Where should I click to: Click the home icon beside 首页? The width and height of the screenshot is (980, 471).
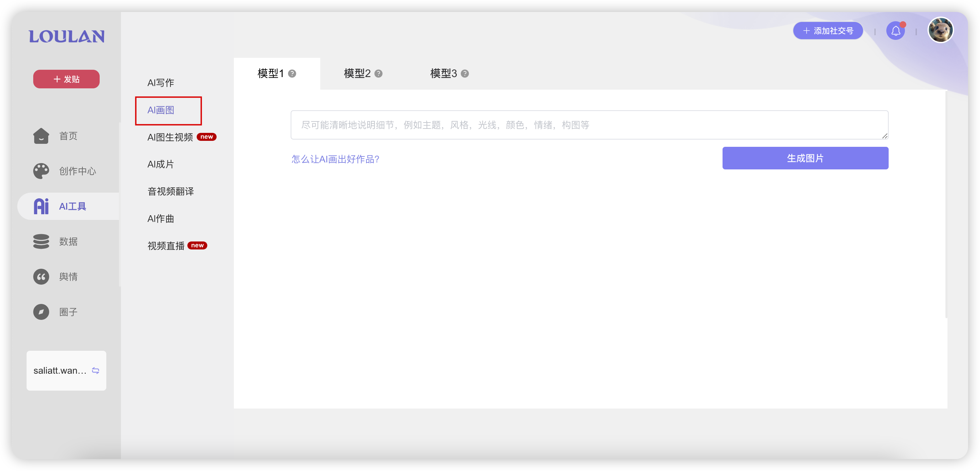point(41,136)
